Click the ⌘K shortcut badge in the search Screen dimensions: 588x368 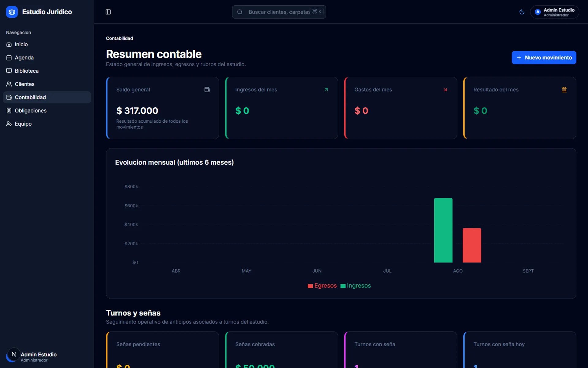click(x=317, y=12)
